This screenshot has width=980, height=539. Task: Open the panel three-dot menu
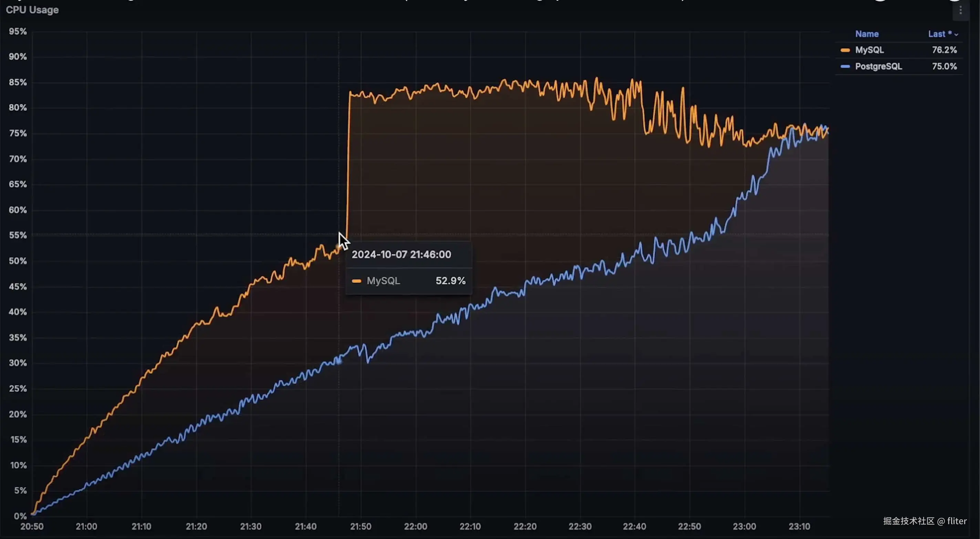pyautogui.click(x=960, y=11)
